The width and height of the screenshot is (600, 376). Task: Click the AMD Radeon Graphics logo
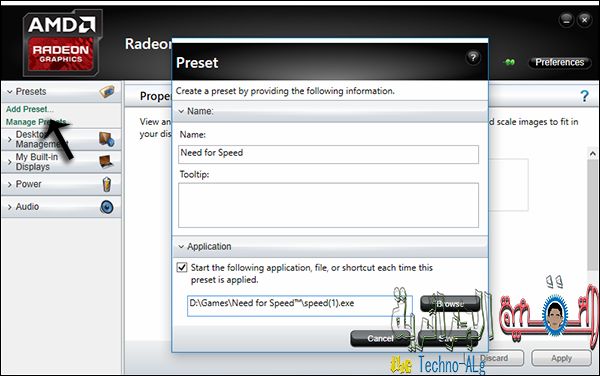coord(62,42)
